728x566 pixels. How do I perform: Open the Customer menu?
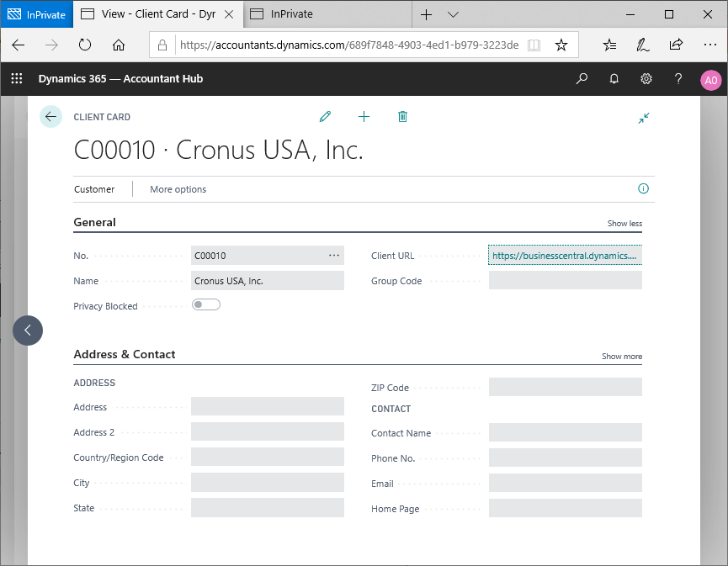(94, 189)
